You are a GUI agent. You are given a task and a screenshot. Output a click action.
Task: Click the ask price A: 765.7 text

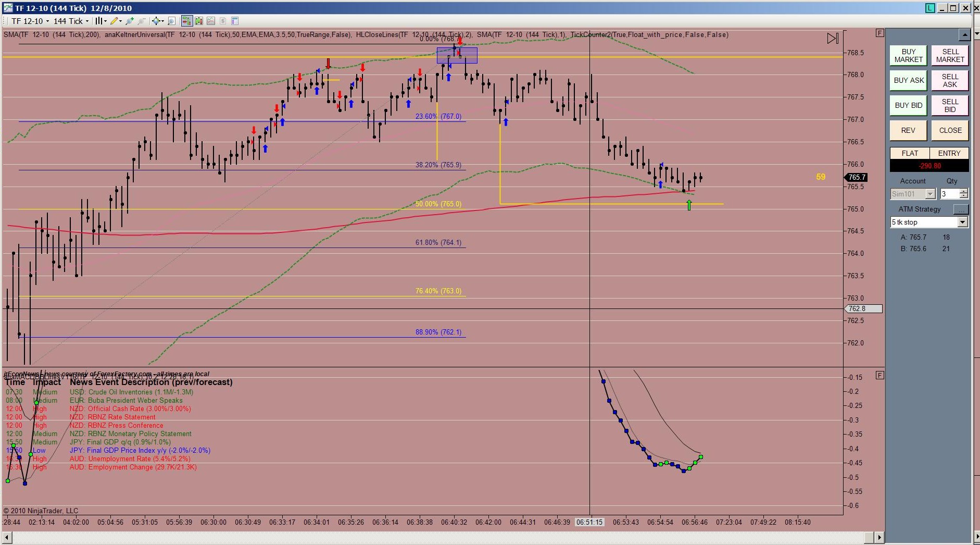[913, 237]
